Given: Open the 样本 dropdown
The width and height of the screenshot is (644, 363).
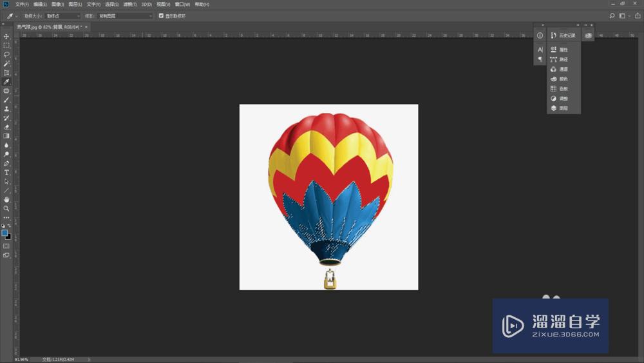Looking at the screenshot, I should point(126,15).
